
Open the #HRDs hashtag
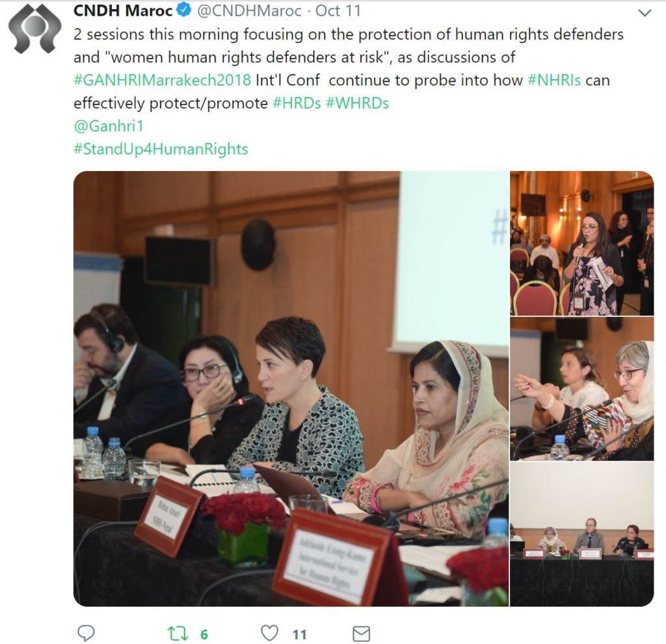pyautogui.click(x=297, y=103)
